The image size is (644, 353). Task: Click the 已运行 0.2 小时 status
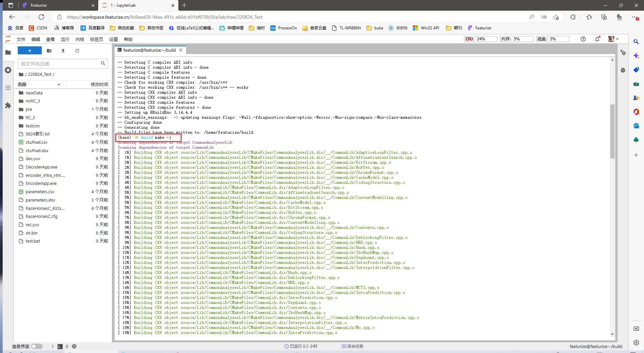(301, 346)
